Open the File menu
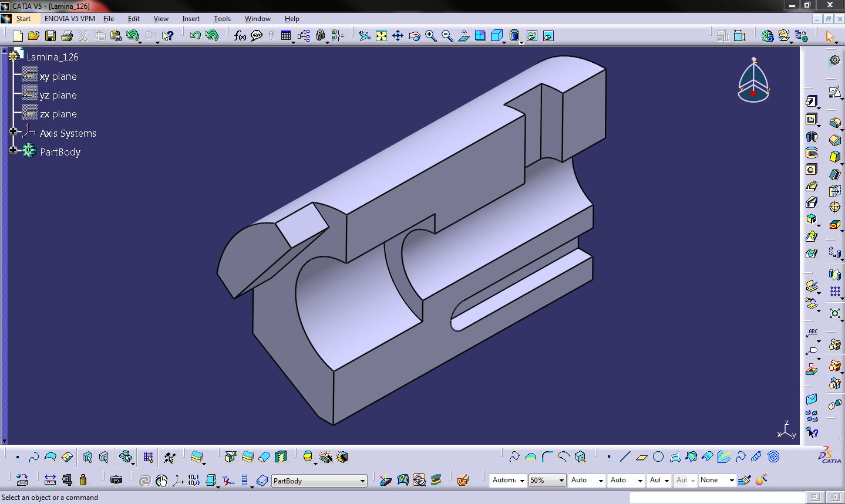The image size is (845, 504). tap(109, 19)
